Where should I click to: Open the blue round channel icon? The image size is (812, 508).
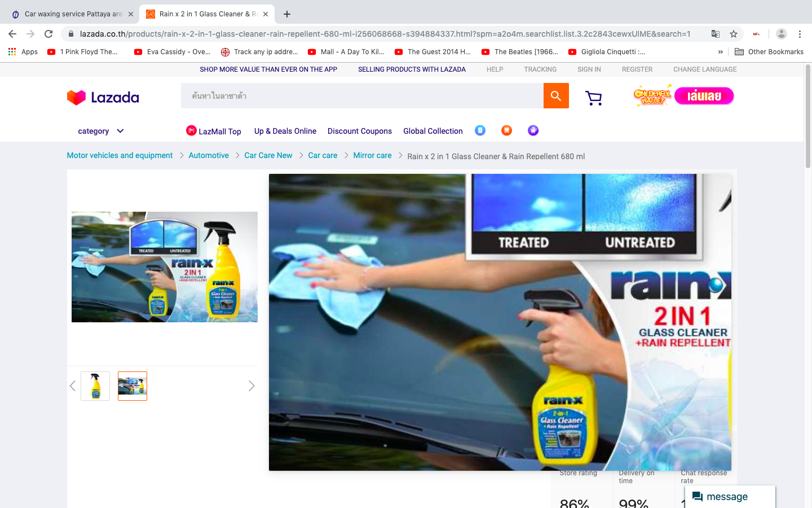pyautogui.click(x=480, y=130)
